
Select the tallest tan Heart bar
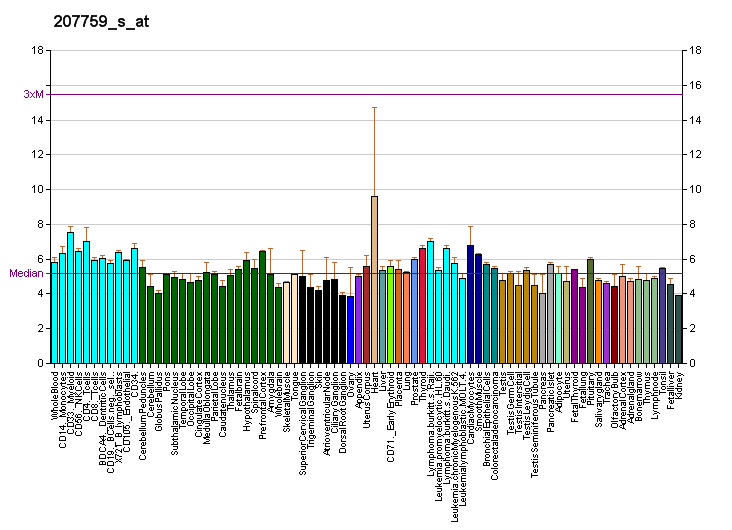point(374,279)
